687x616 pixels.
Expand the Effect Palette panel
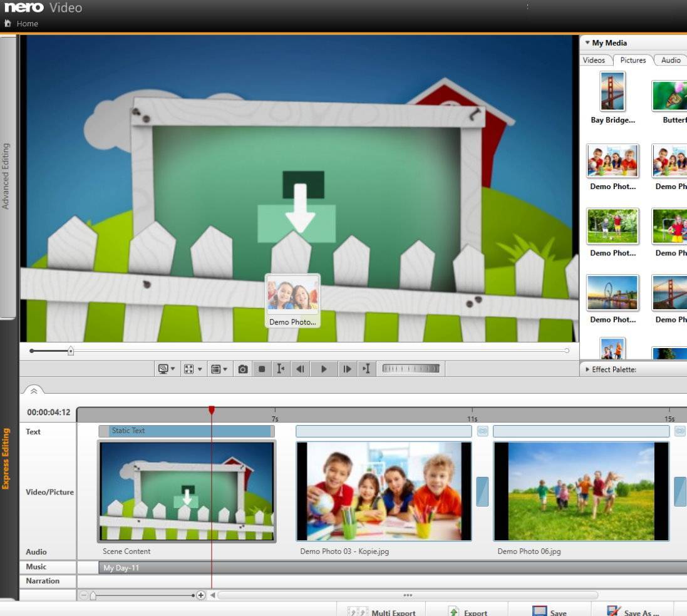(611, 369)
